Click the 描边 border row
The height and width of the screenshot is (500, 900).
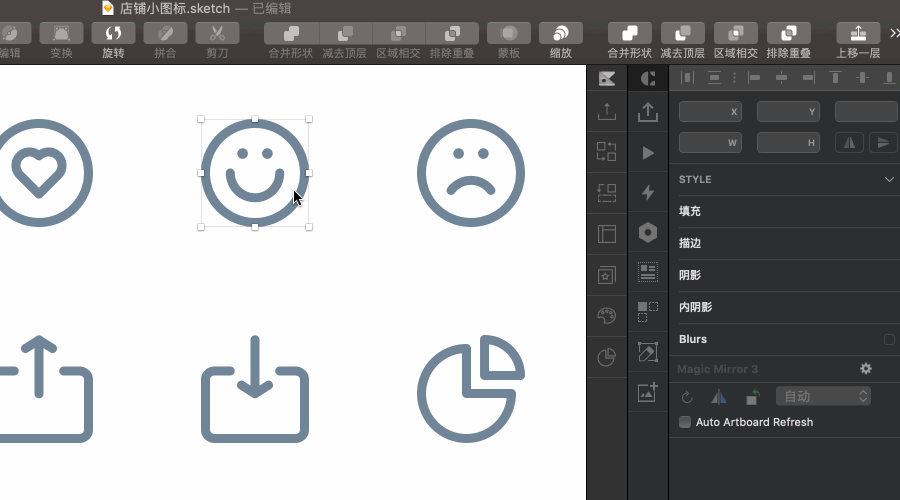[x=785, y=243]
